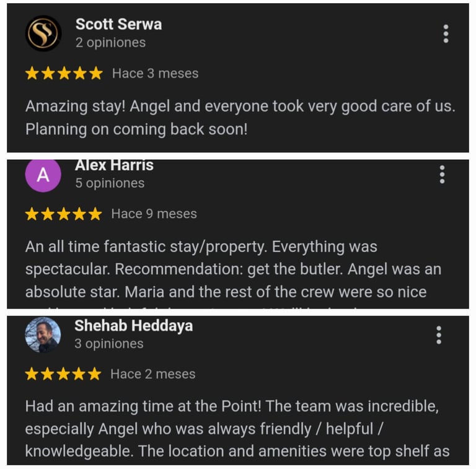Click Scott Serwa's gold S profile avatar
The image size is (476, 469).
click(43, 33)
